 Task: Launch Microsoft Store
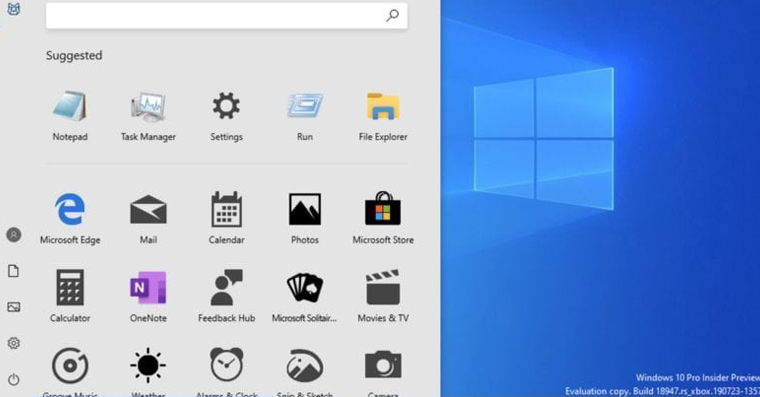(383, 218)
